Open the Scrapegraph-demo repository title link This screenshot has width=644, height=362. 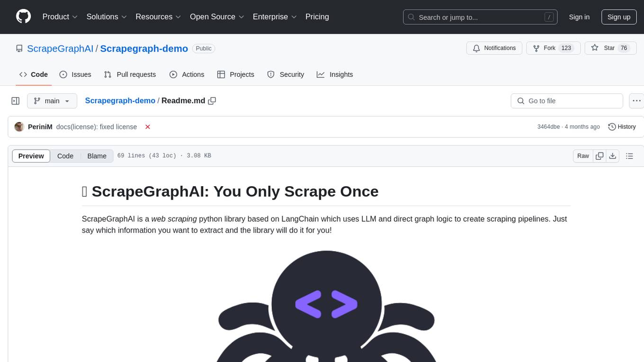coord(144,48)
